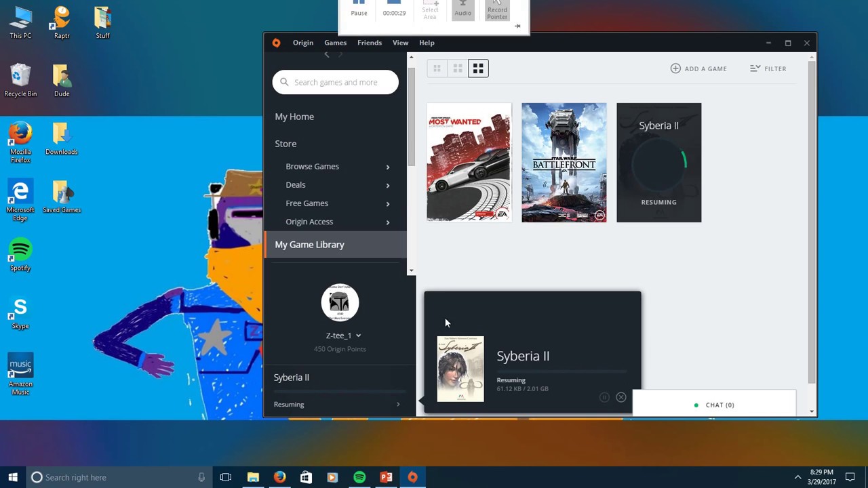Open Need for Speed Most Wanted tile

click(469, 163)
